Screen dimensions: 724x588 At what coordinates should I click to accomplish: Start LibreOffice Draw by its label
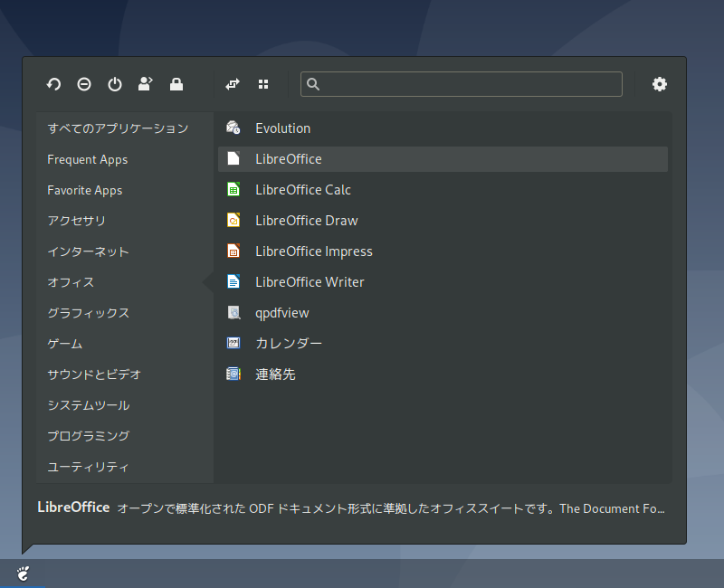click(x=307, y=221)
